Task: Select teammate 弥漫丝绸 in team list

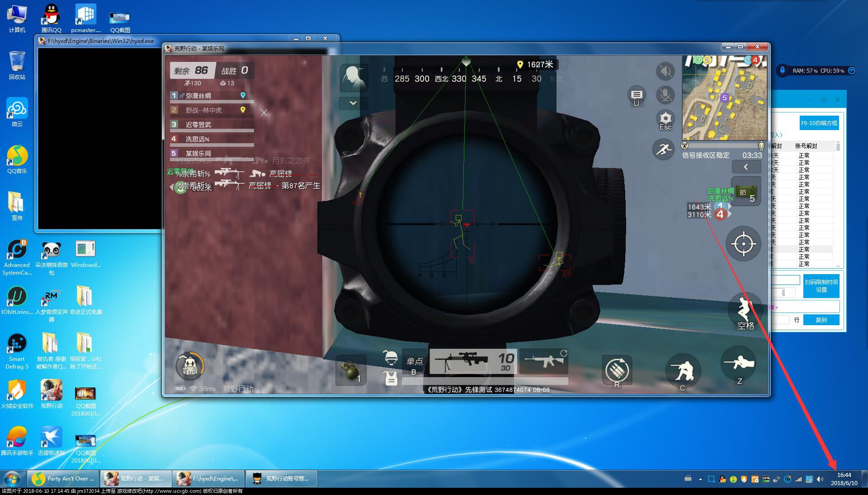Action: 212,96
